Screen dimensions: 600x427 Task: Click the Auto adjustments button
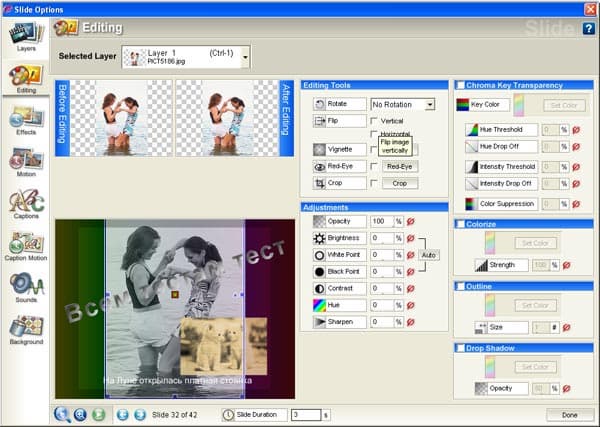[429, 255]
